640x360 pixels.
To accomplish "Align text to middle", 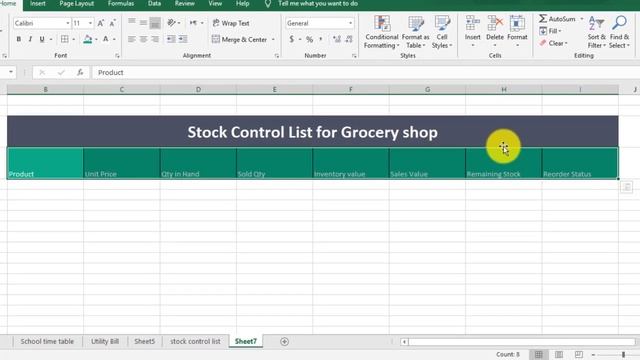I will pyautogui.click(x=143, y=22).
